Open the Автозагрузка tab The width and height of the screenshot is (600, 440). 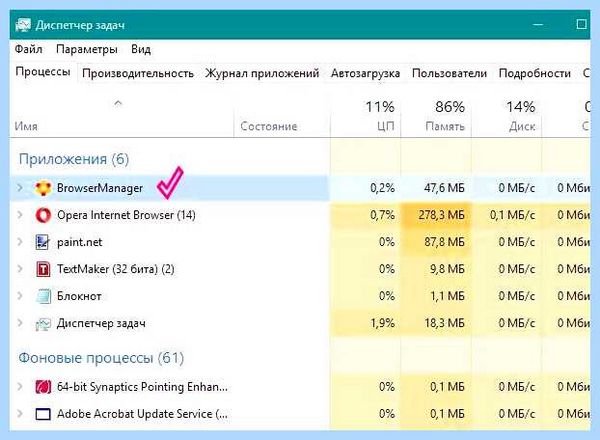click(365, 73)
